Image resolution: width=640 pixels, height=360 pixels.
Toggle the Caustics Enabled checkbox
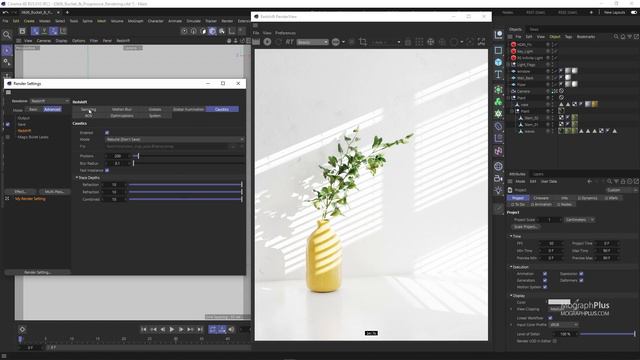107,133
